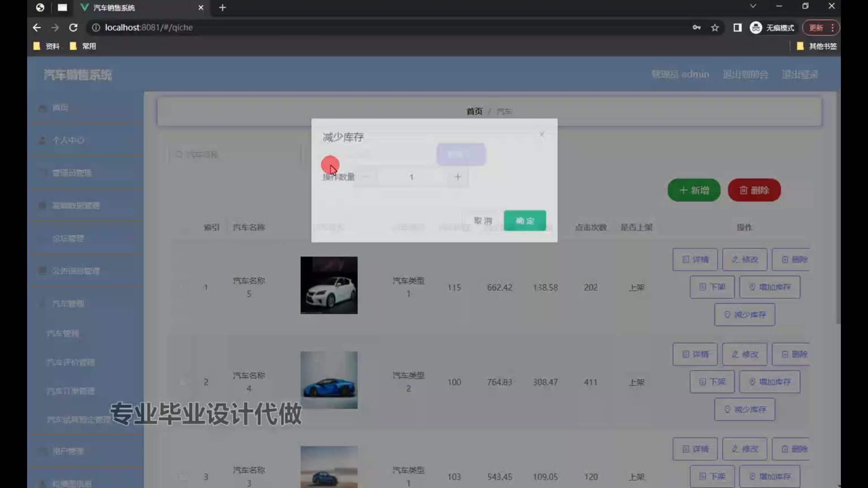Close the 汽车销售系统 browser tab
This screenshot has height=488, width=868.
point(201,8)
